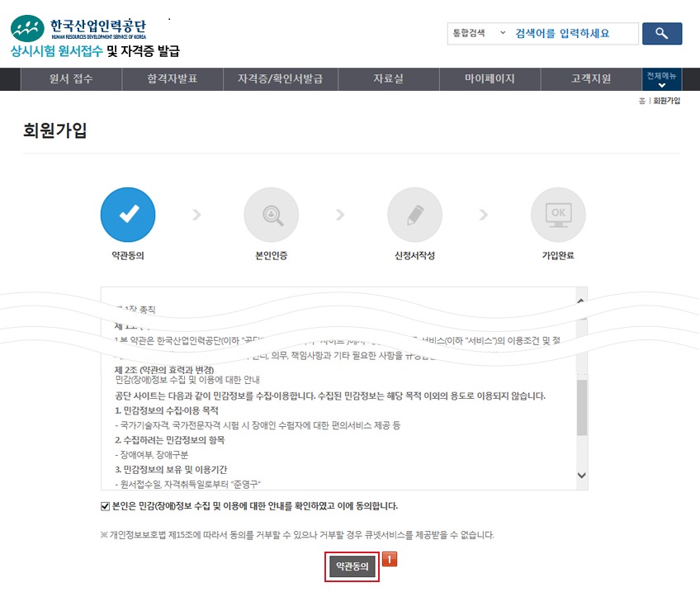Click the orange exclamation marker icon
Screen dimensions: 700x597
click(390, 559)
